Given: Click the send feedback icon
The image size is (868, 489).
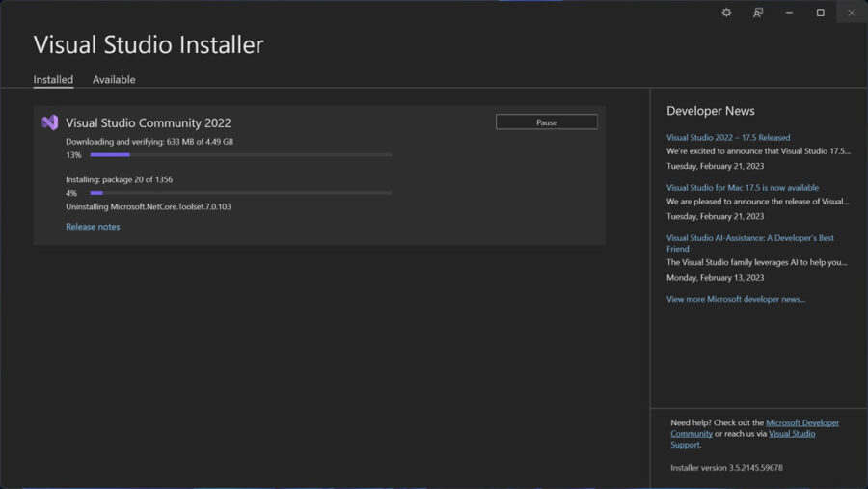Looking at the screenshot, I should coord(758,13).
